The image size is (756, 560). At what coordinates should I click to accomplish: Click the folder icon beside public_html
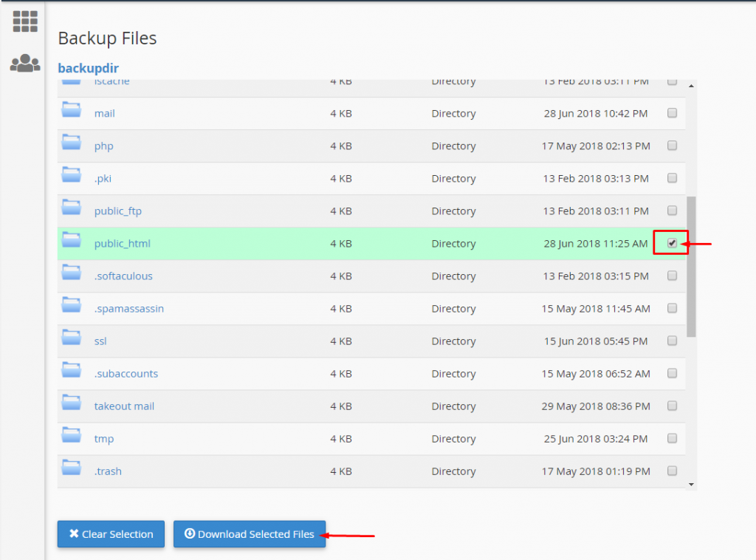pyautogui.click(x=71, y=241)
